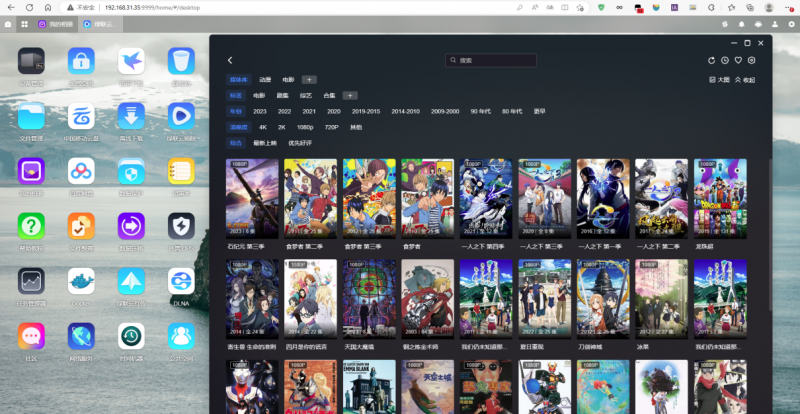The height and width of the screenshot is (414, 800).
Task: Open the blue padlock desktop icon
Action: tap(81, 61)
